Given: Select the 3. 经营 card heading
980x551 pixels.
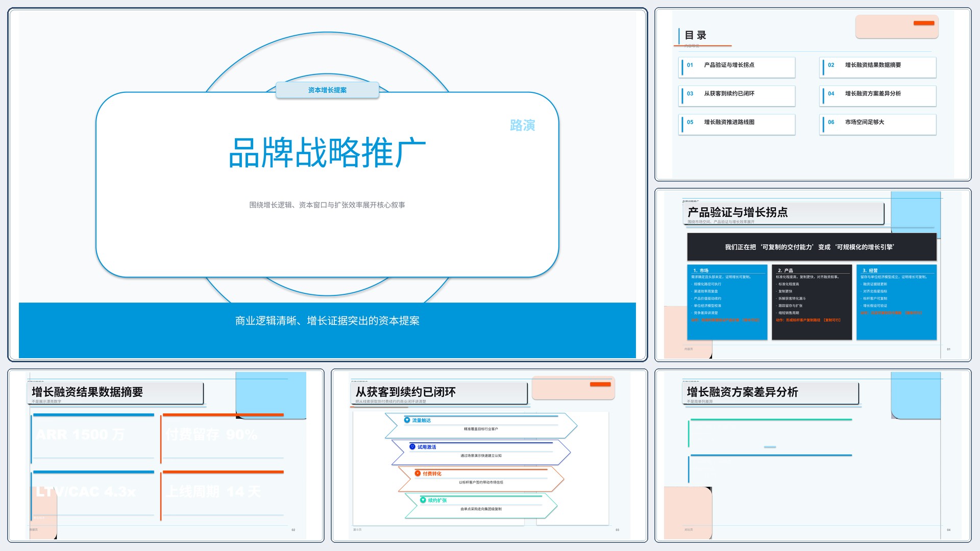Looking at the screenshot, I should click(870, 270).
